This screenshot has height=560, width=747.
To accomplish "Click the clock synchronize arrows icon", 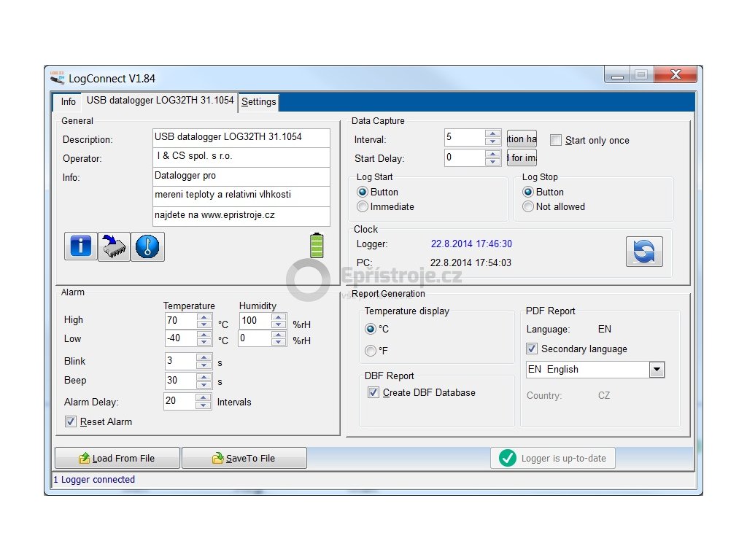I will (643, 252).
